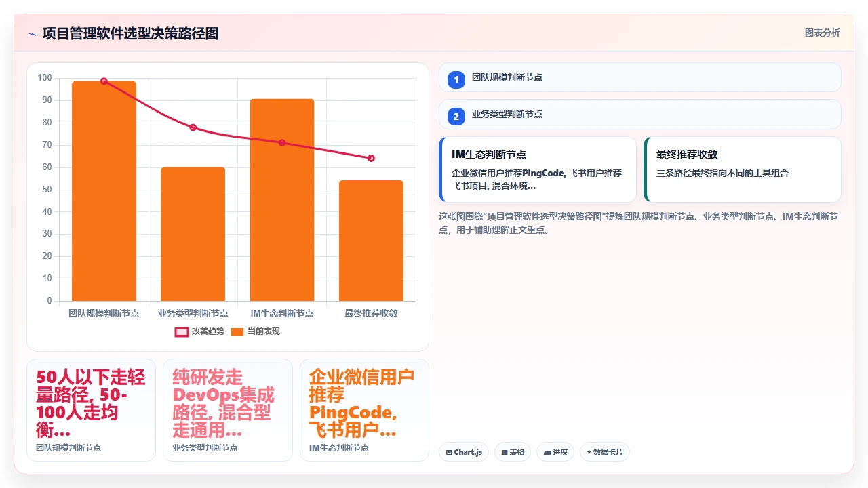Click the trend line point above IM生态判断节点
This screenshot has width=868, height=488.
point(282,143)
